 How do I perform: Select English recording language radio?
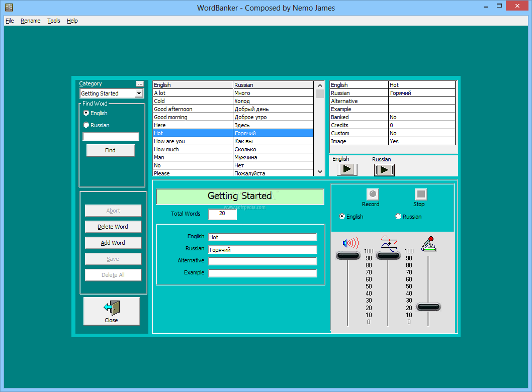(351, 216)
